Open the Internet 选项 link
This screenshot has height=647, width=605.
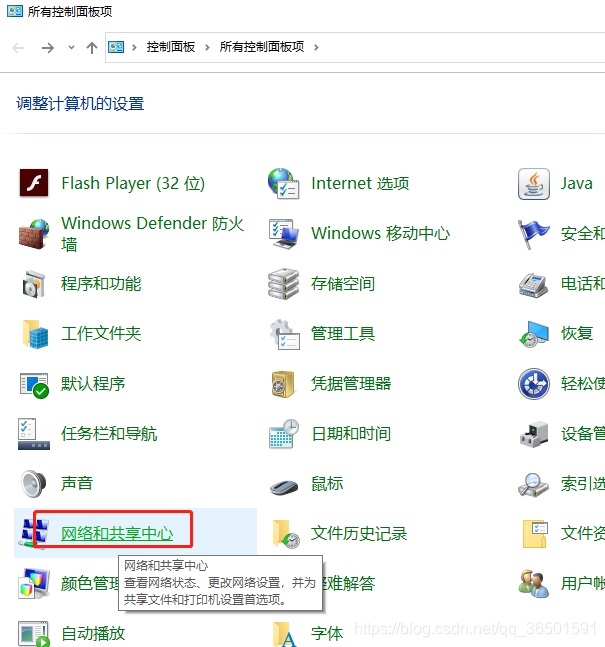tap(360, 183)
